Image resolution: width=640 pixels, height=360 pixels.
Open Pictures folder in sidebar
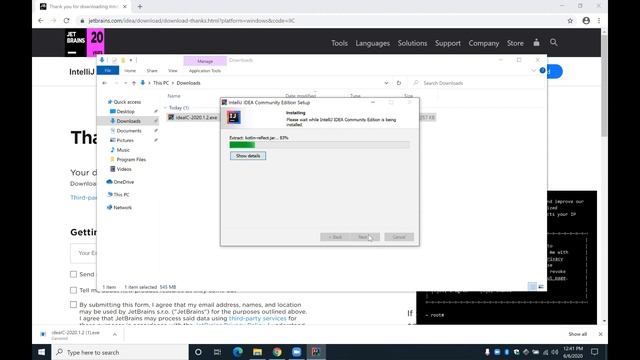[x=125, y=140]
